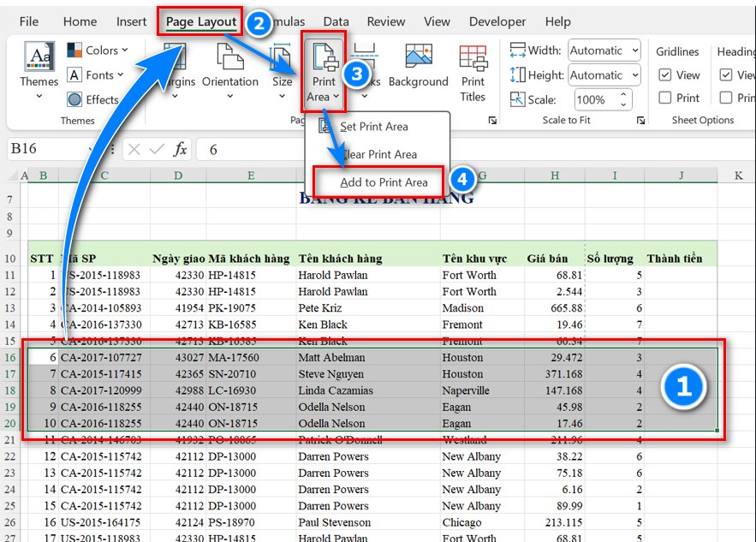This screenshot has width=756, height=542.
Task: Expand the Width Automatic dropdown
Action: (x=634, y=51)
